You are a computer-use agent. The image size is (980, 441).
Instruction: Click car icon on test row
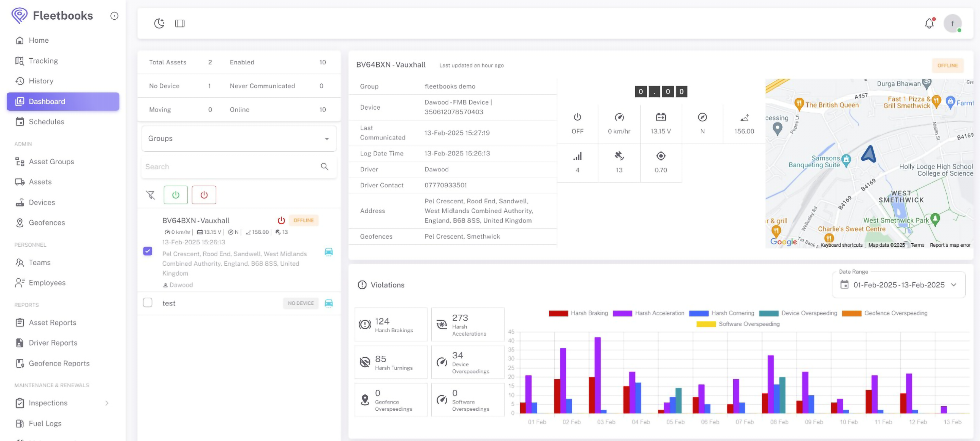click(329, 303)
